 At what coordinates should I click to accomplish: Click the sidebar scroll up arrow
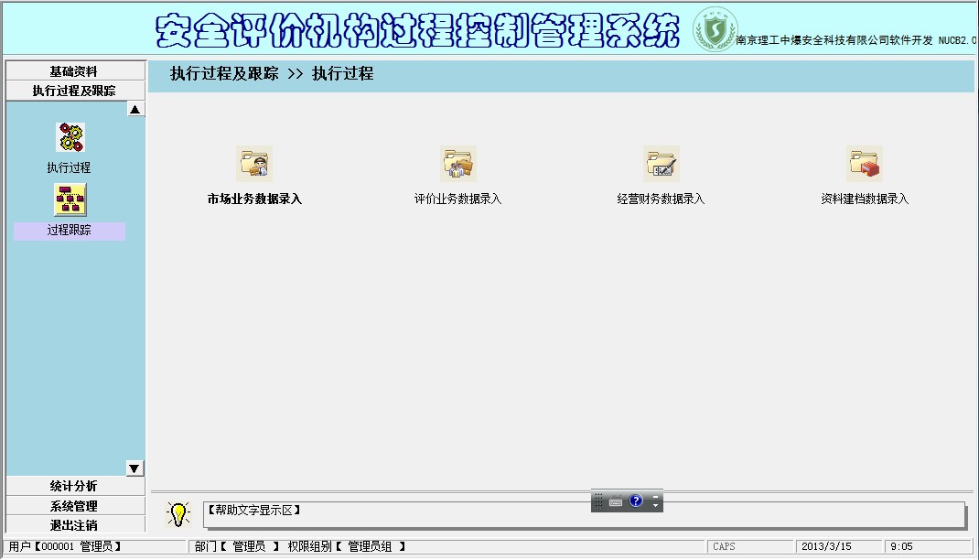(x=134, y=109)
